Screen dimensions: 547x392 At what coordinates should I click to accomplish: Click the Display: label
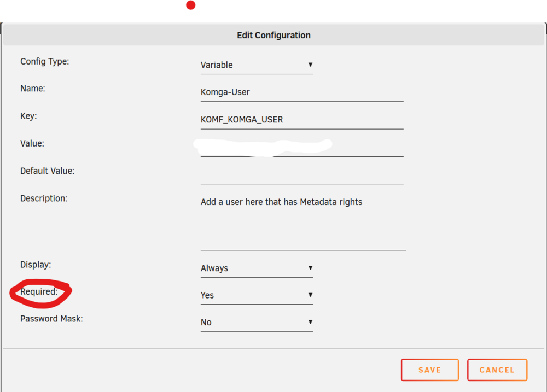pyautogui.click(x=36, y=265)
